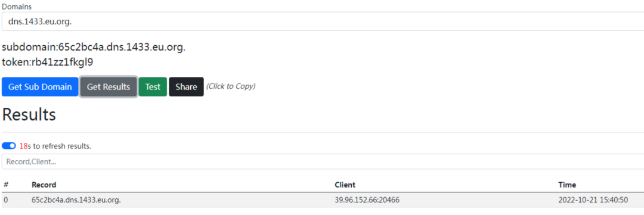644x215 pixels.
Task: Click the Record column header
Action: coord(44,185)
